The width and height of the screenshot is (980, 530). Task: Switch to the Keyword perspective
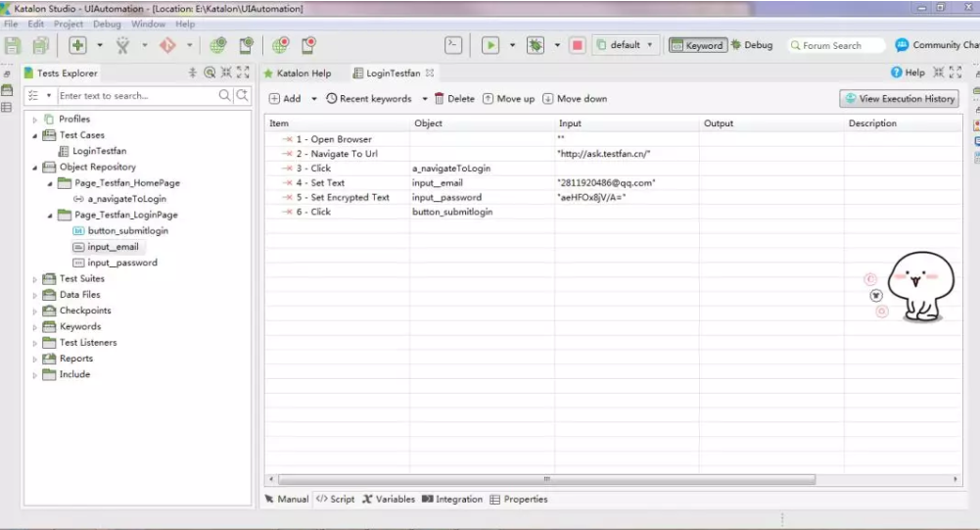click(697, 45)
